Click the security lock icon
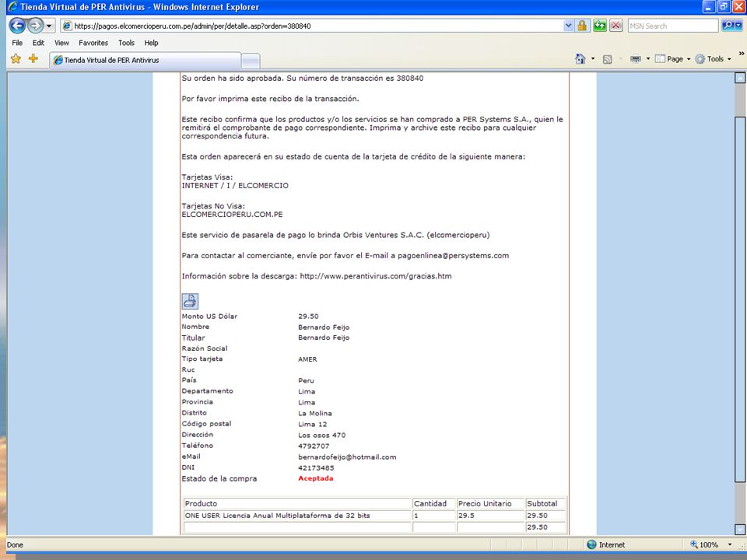Screen dimensions: 747x560 tap(582, 26)
